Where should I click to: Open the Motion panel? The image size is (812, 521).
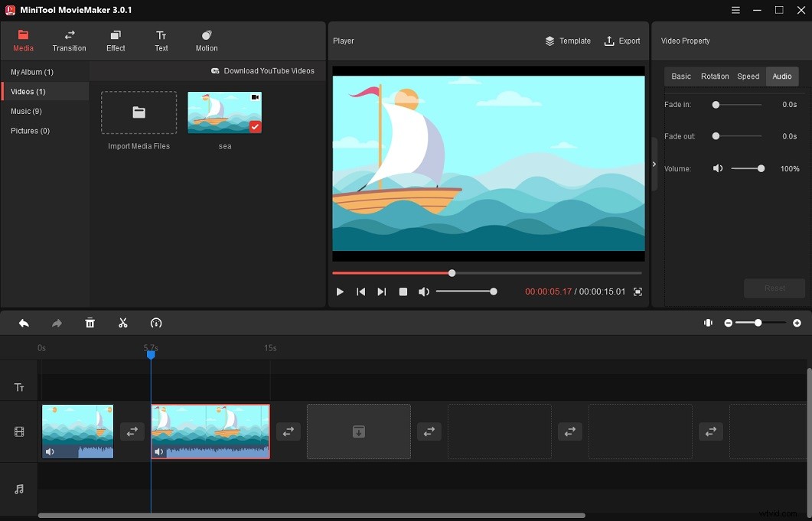[x=205, y=41]
